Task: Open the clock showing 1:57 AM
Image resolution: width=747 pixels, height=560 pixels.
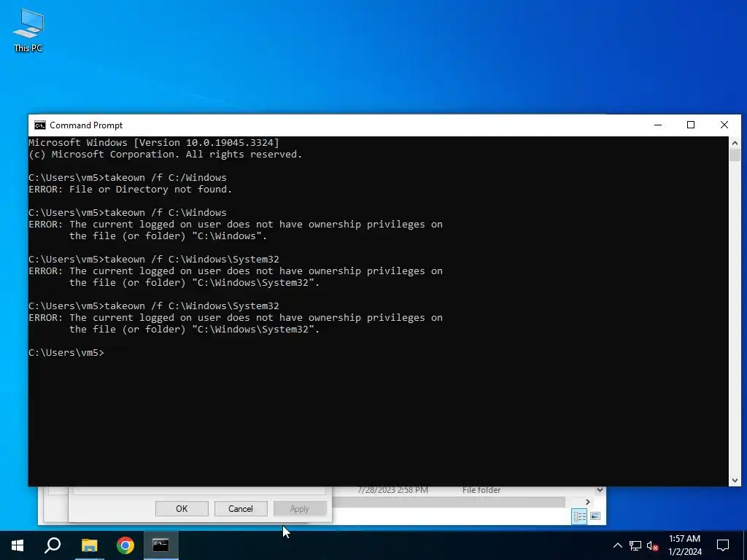Action: pos(684,545)
